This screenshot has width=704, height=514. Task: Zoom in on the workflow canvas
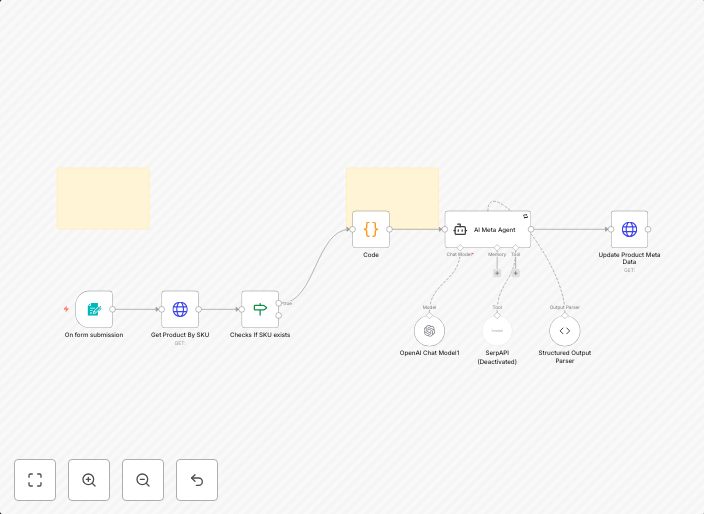tap(89, 480)
